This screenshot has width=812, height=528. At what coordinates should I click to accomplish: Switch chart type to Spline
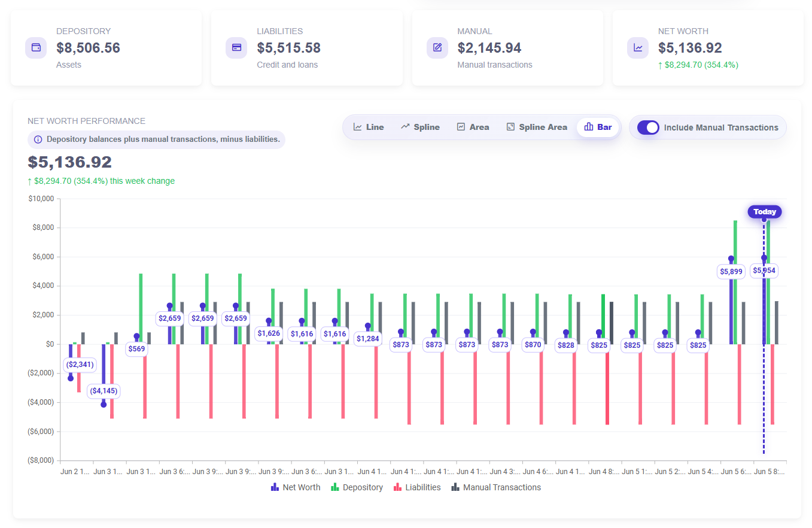[420, 127]
